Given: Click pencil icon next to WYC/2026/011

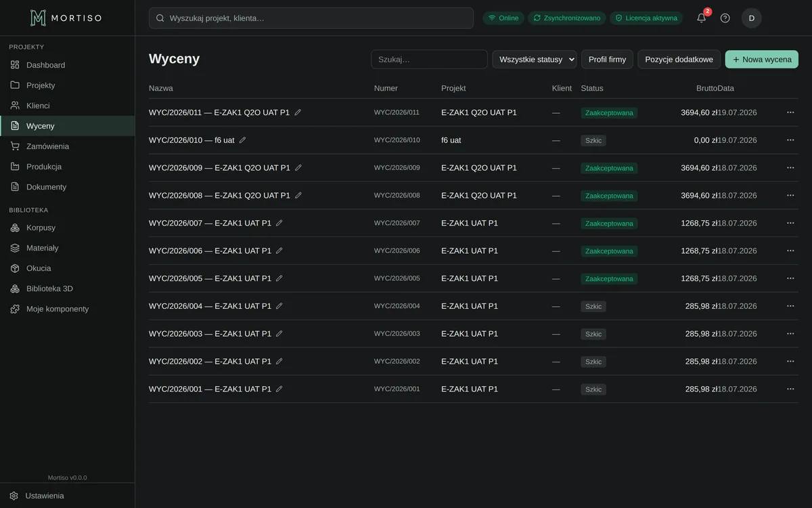Looking at the screenshot, I should click(298, 112).
